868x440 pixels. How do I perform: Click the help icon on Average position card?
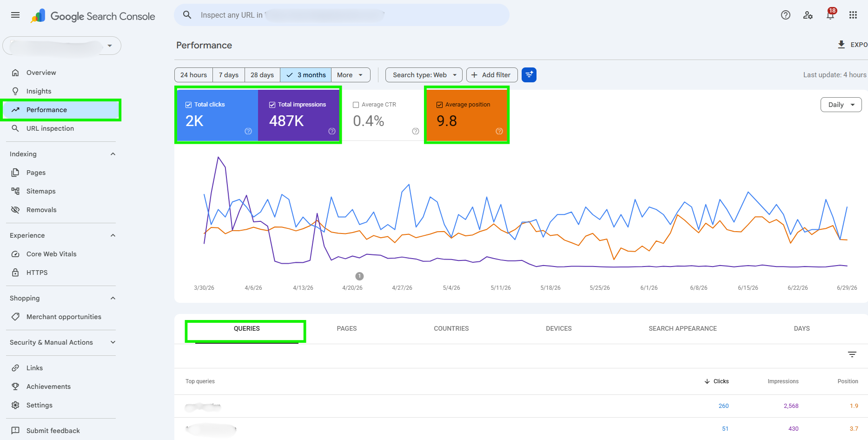click(x=499, y=131)
